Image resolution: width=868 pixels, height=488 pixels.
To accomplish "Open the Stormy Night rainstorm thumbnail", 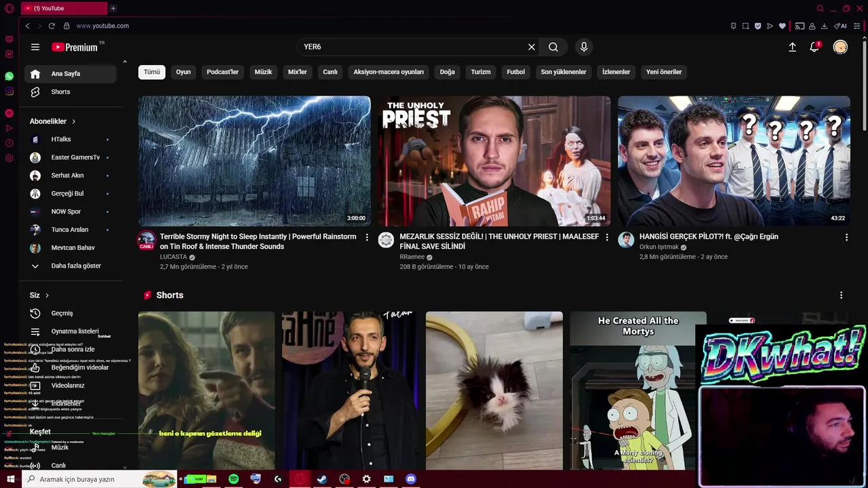I will click(254, 161).
